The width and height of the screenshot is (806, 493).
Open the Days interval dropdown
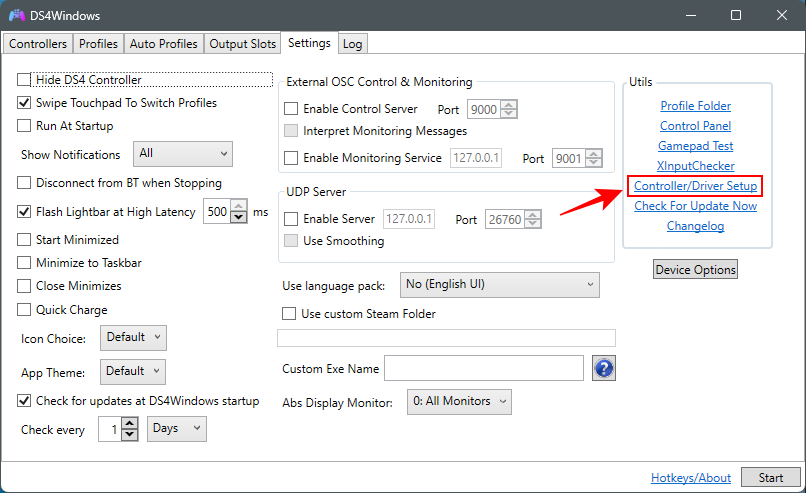(176, 429)
